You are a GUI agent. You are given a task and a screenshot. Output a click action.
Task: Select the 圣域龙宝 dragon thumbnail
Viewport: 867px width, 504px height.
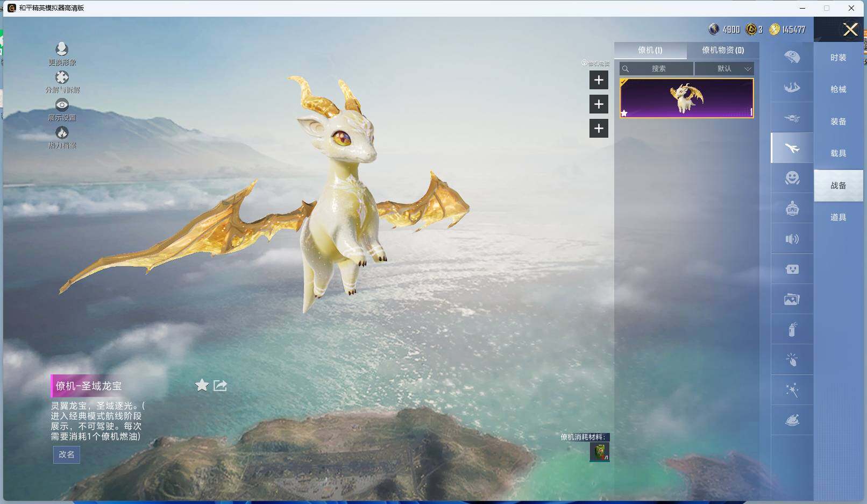686,98
